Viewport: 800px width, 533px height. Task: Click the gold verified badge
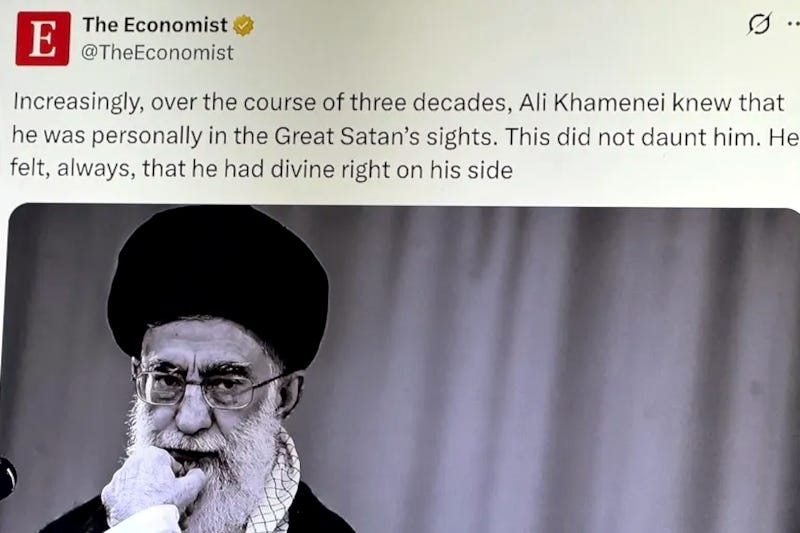pos(244,26)
